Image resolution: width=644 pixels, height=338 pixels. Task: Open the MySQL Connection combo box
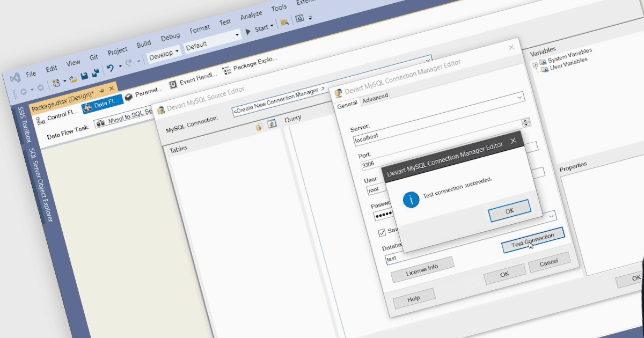(331, 85)
